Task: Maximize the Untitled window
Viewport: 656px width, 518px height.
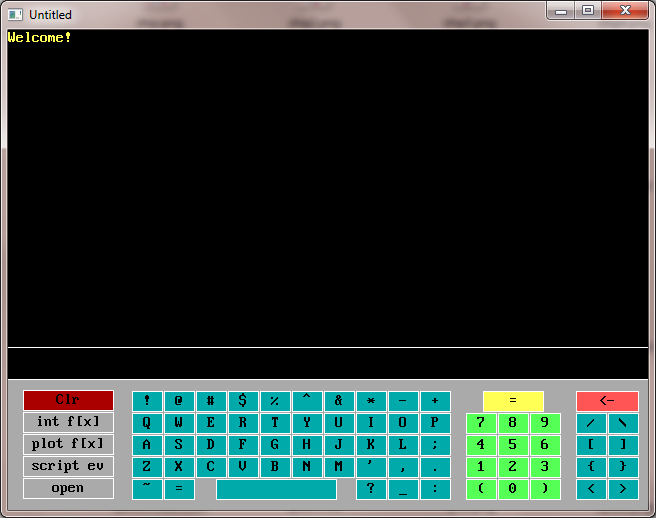Action: click(x=588, y=10)
